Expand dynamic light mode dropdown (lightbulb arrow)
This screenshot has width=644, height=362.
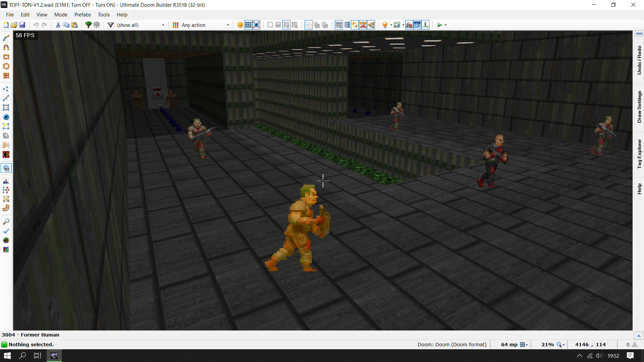(391, 25)
